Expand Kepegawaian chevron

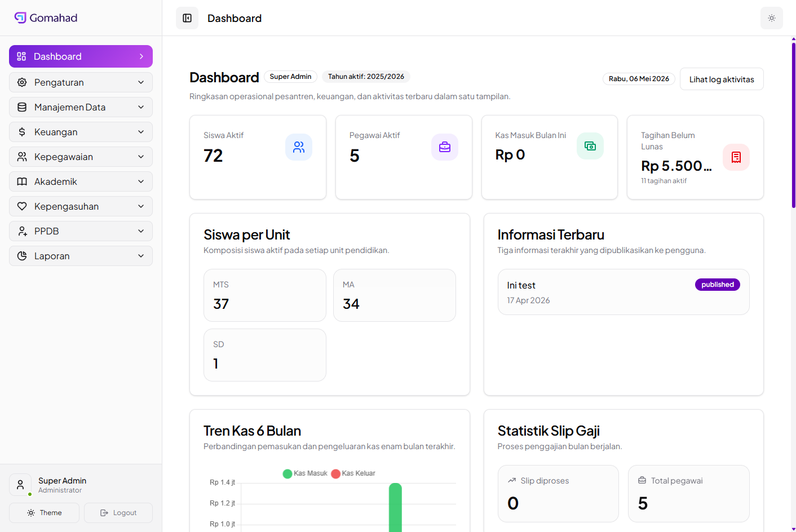[141, 157]
